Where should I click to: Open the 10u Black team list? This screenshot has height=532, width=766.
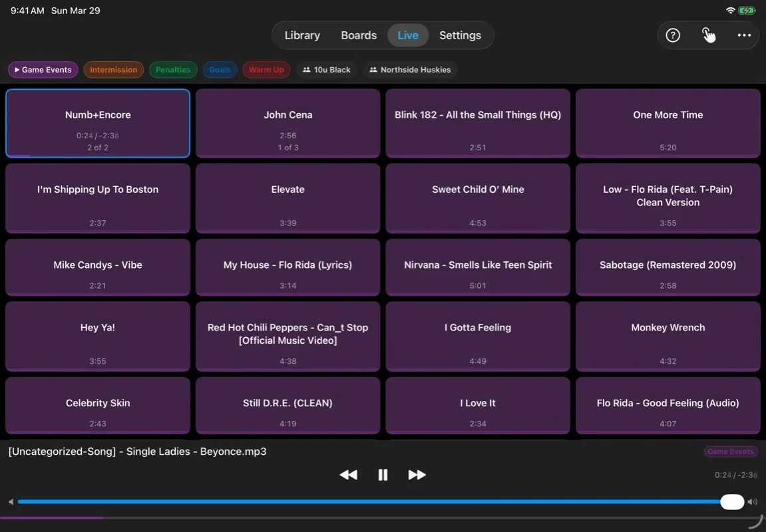pos(326,69)
